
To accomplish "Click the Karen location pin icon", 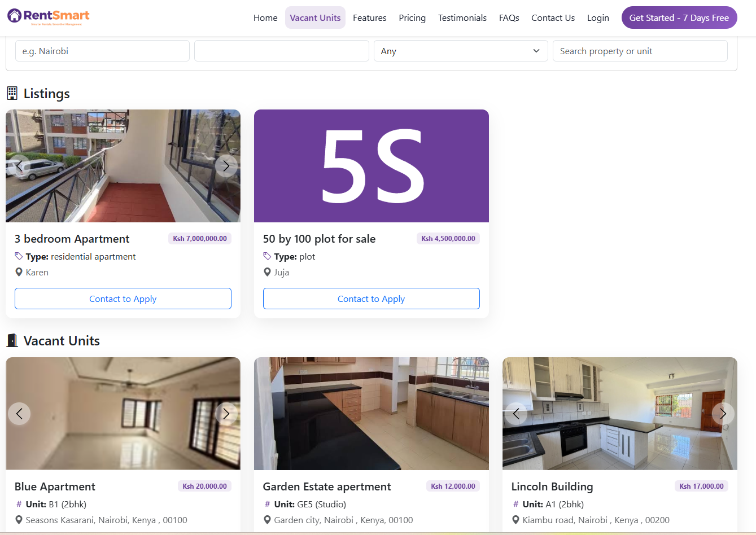I will click(x=19, y=272).
